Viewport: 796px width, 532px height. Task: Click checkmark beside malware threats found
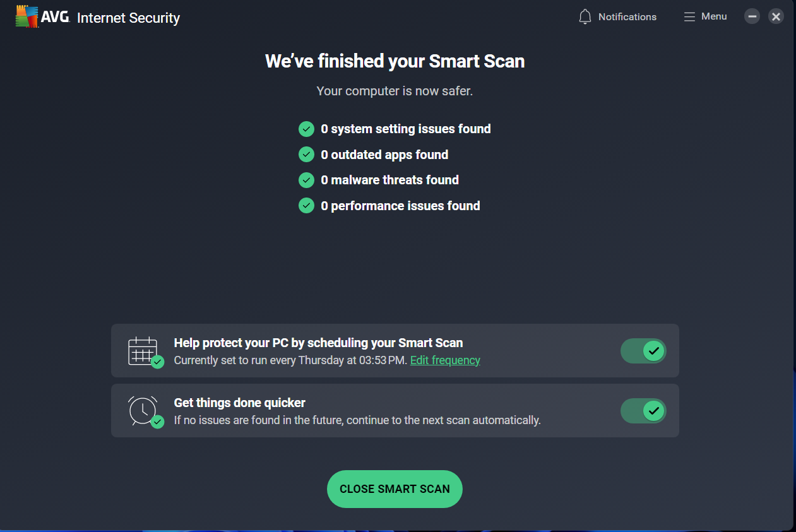point(306,180)
